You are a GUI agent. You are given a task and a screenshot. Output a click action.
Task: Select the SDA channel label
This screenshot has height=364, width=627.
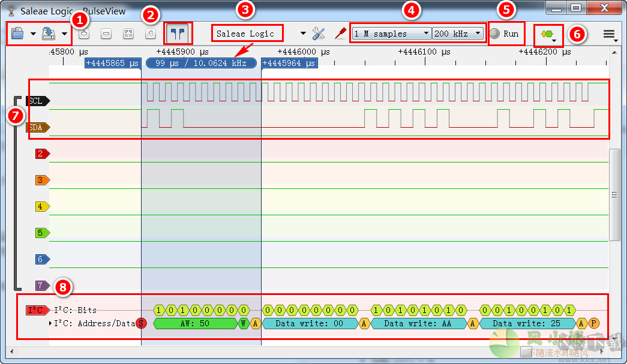click(x=37, y=127)
